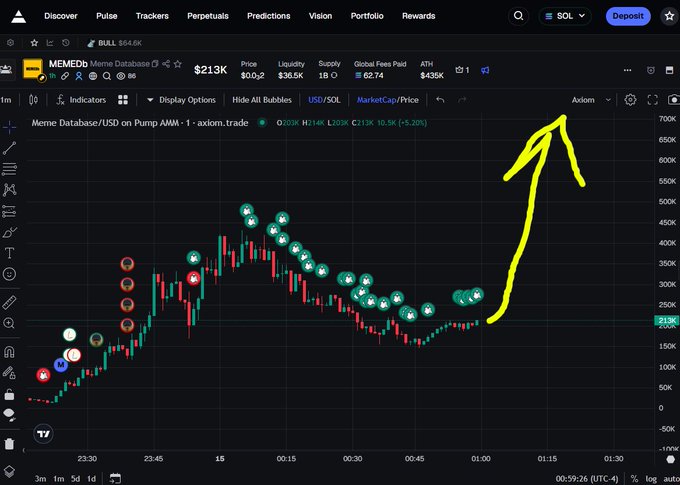
Task: Open the candlestick chart type selector
Action: pos(33,100)
